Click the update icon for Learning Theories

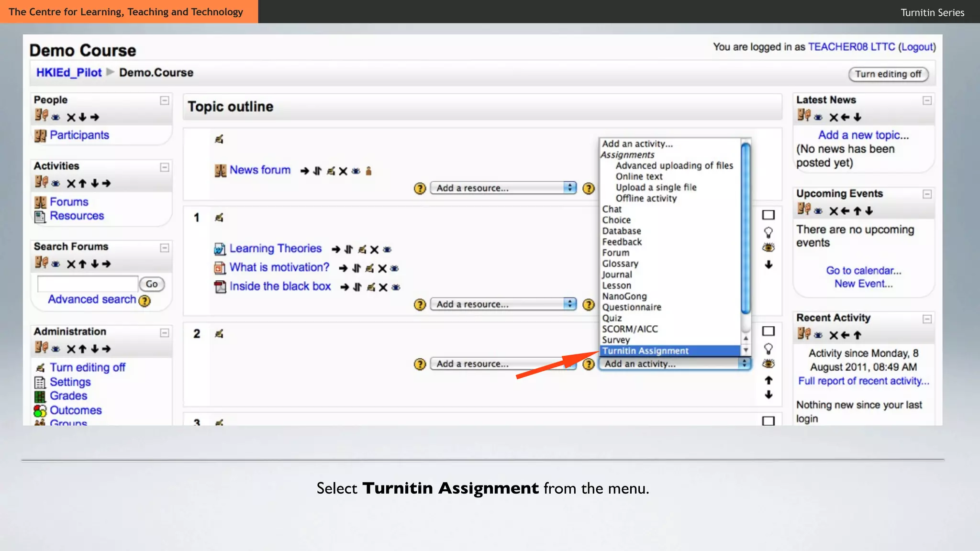tap(362, 250)
